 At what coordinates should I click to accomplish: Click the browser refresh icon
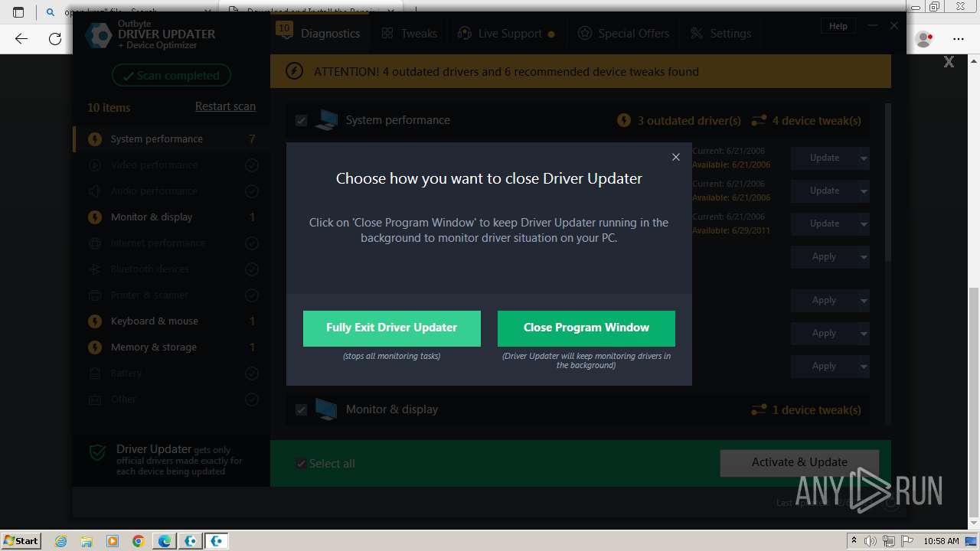[x=55, y=38]
